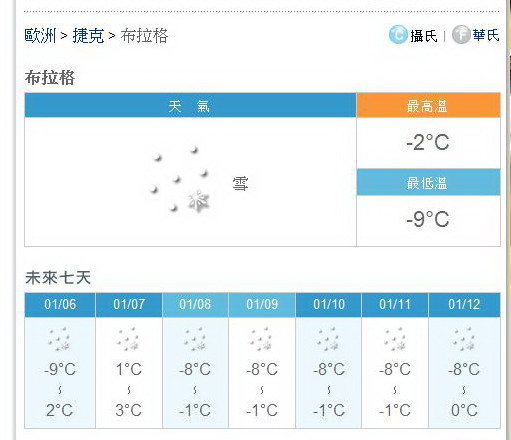Click the blue C circle icon
This screenshot has width=511, height=440.
tap(398, 35)
